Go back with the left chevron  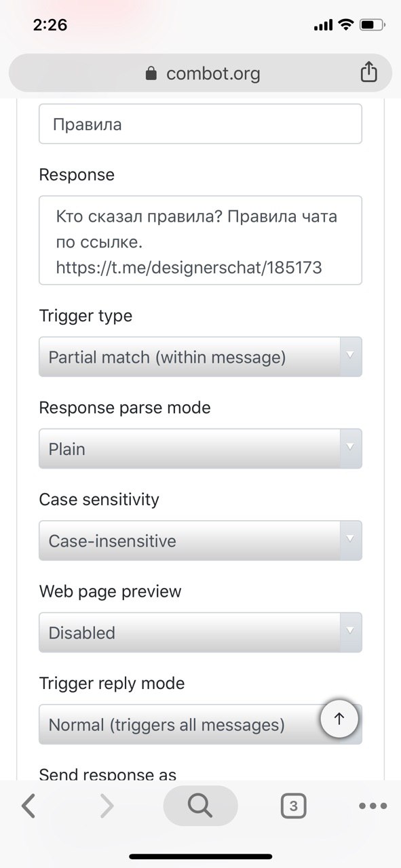pyautogui.click(x=28, y=806)
